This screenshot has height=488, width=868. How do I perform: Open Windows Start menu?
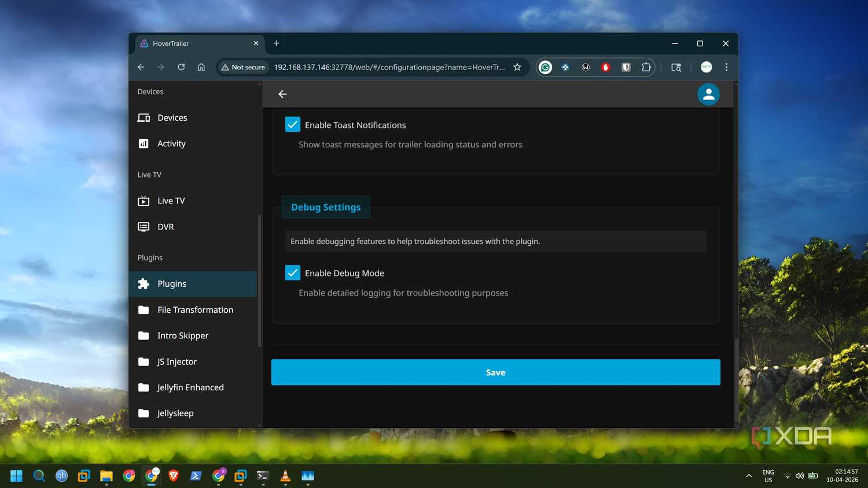pyautogui.click(x=16, y=476)
